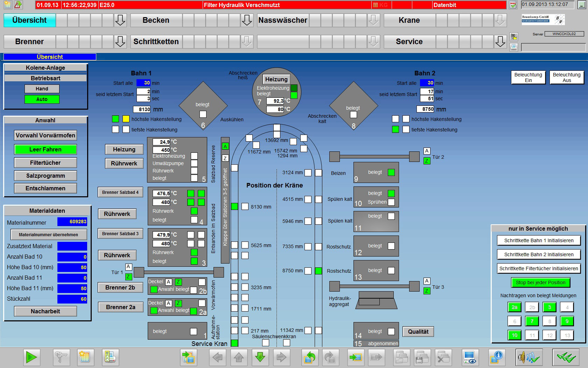Expand the Becken down-arrow menu
The width and height of the screenshot is (588, 368).
[247, 20]
